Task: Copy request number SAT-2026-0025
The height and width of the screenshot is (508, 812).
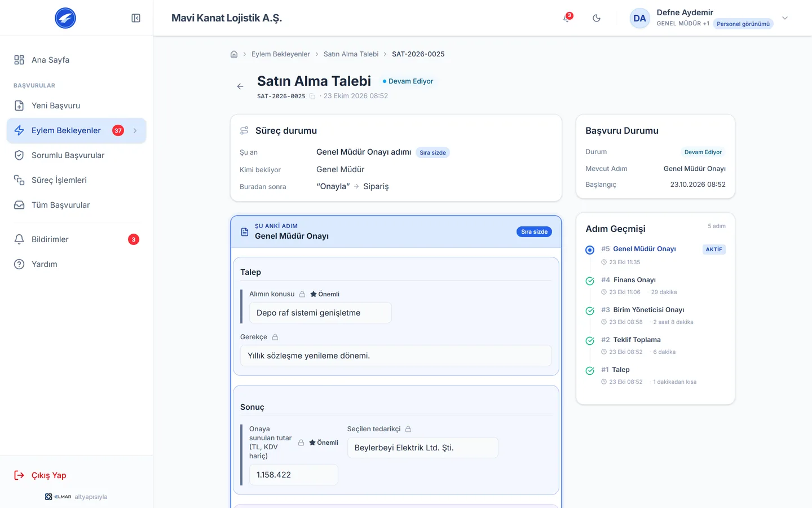Action: 312,97
